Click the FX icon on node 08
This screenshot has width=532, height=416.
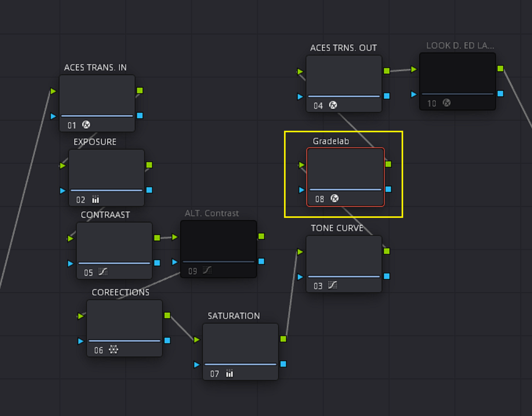point(334,198)
